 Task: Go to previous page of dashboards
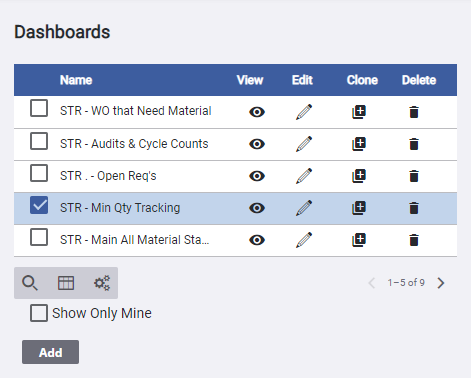coord(371,283)
